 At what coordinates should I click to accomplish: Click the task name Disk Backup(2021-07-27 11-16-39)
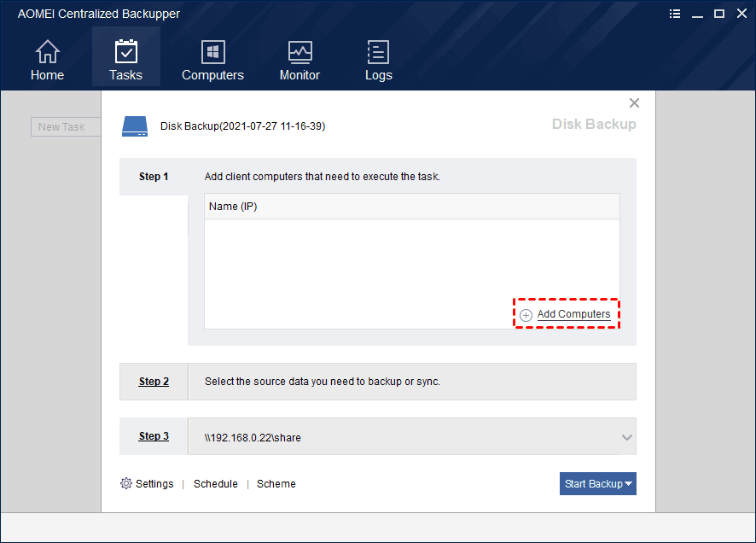[242, 126]
